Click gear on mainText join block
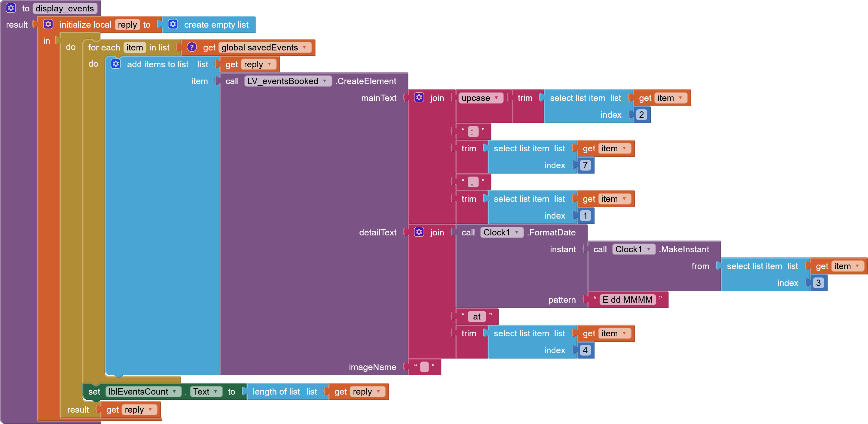 point(419,97)
